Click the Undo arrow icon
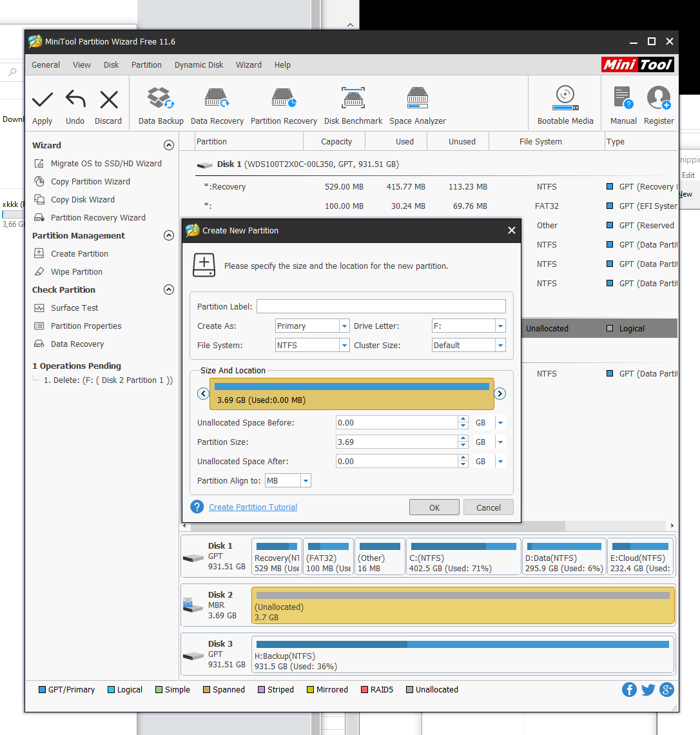This screenshot has width=700, height=735. [x=75, y=99]
